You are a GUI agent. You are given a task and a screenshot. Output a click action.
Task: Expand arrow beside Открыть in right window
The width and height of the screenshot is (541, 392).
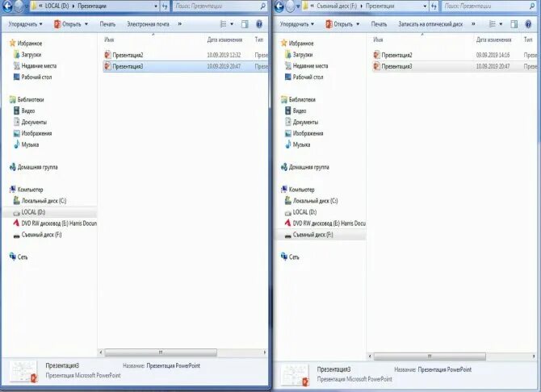[358, 24]
